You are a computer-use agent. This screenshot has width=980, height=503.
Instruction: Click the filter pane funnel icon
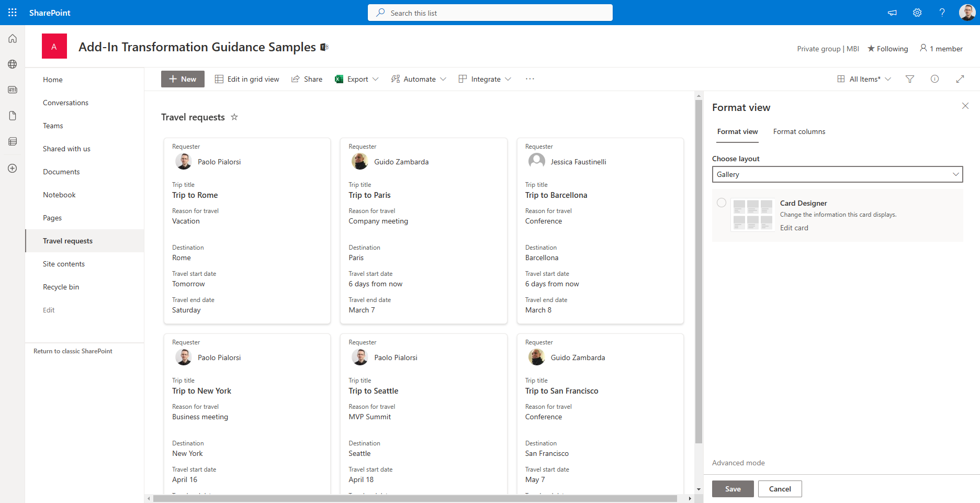pos(910,79)
